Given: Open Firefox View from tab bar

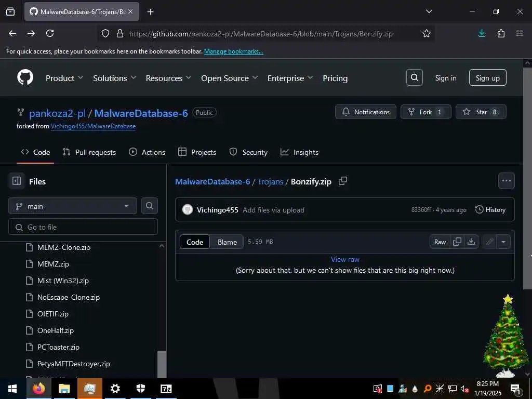Looking at the screenshot, I should tap(10, 12).
